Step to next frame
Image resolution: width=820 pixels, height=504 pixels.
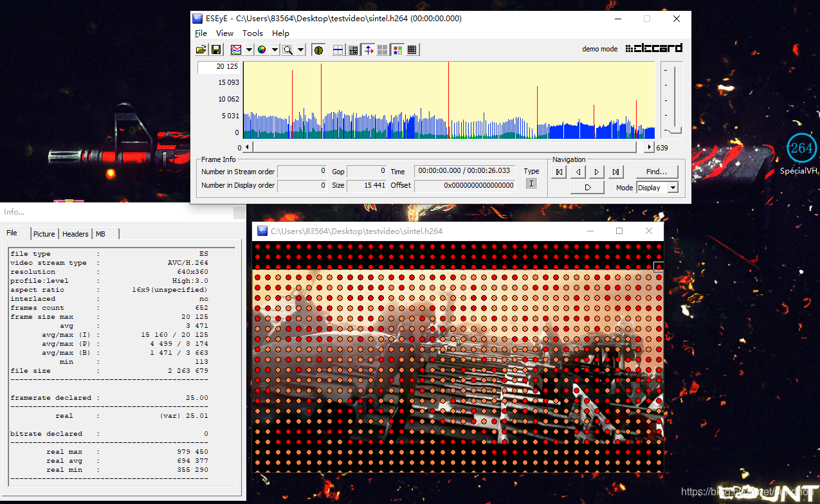pyautogui.click(x=597, y=172)
